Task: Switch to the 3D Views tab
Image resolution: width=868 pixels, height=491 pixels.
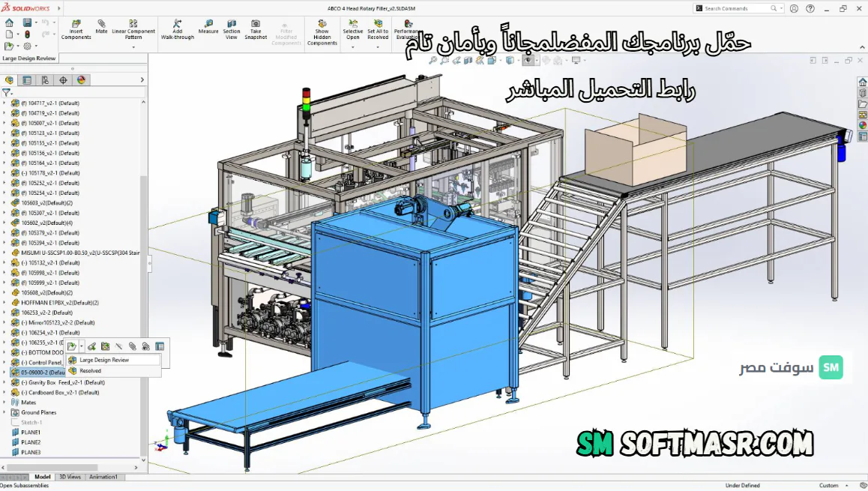Action: (x=70, y=477)
